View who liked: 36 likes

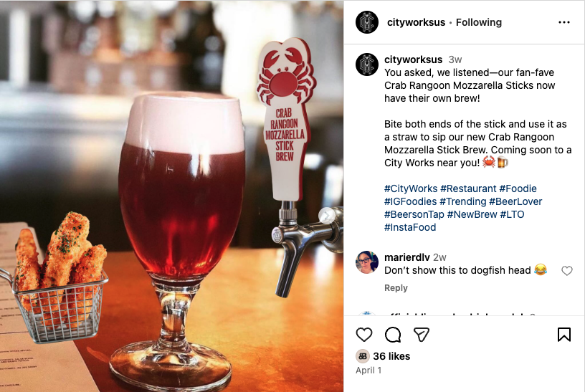391,356
